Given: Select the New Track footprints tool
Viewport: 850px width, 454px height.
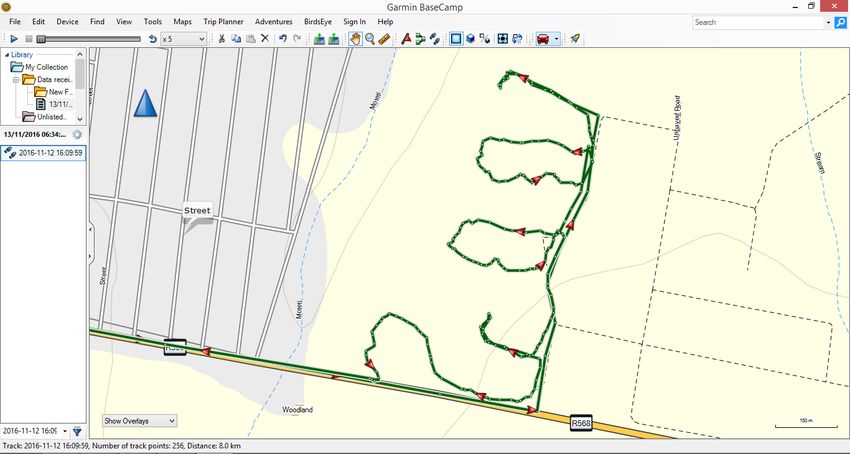Looking at the screenshot, I should 434,39.
